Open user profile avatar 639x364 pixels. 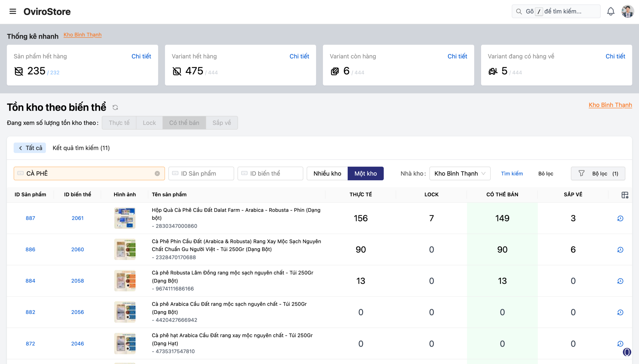coord(627,11)
